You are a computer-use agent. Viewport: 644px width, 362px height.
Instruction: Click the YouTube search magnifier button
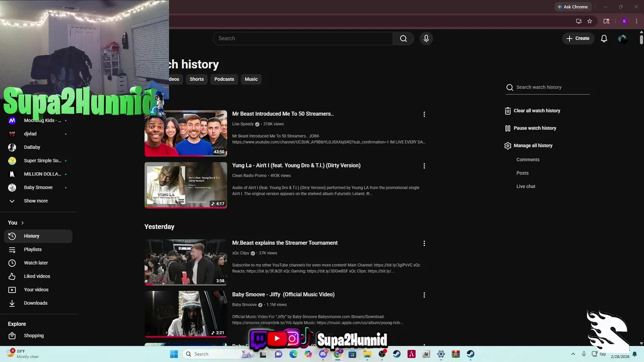click(x=403, y=38)
